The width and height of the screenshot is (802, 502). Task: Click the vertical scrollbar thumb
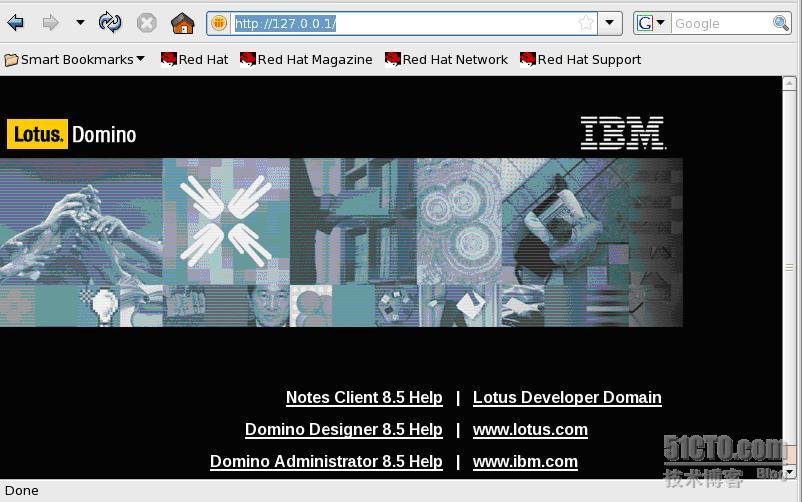tap(789, 268)
